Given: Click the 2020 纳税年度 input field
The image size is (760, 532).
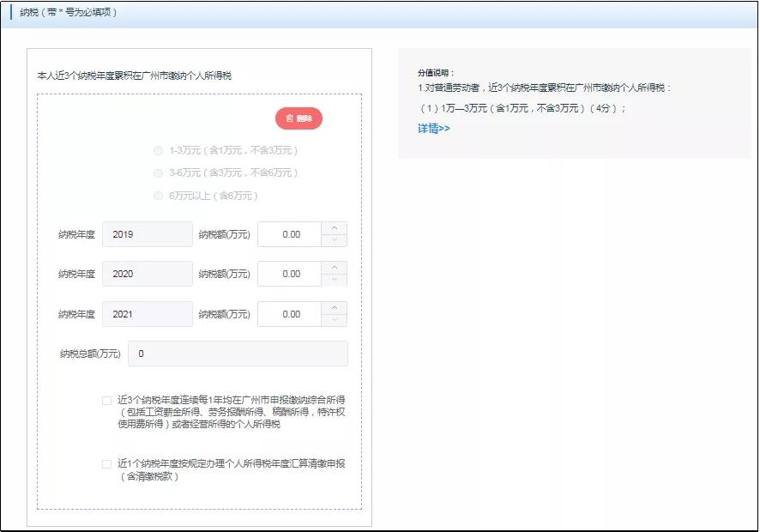Looking at the screenshot, I should (x=147, y=273).
